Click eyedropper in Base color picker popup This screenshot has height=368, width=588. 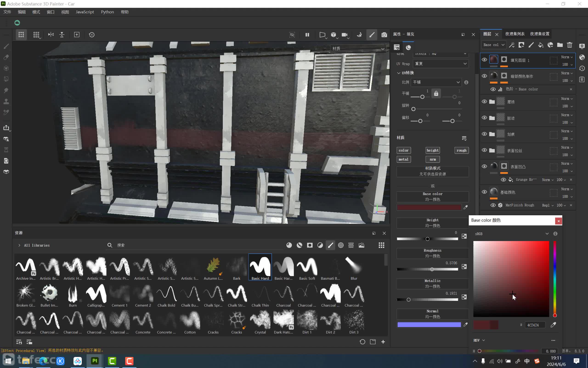click(553, 325)
